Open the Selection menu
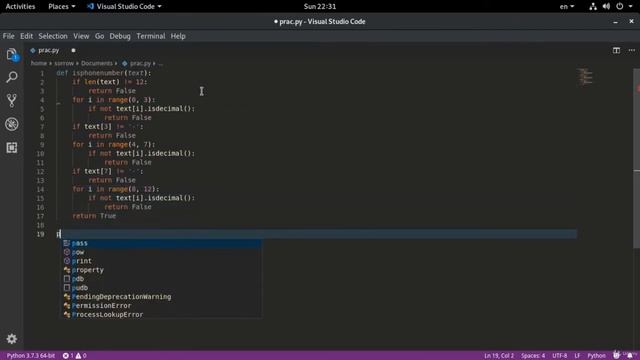 click(x=53, y=36)
